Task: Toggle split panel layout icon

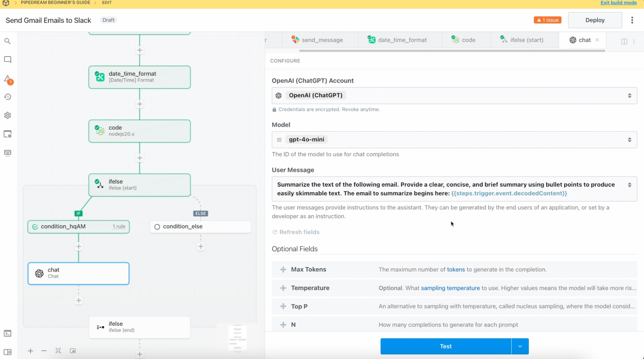Action: (624, 41)
